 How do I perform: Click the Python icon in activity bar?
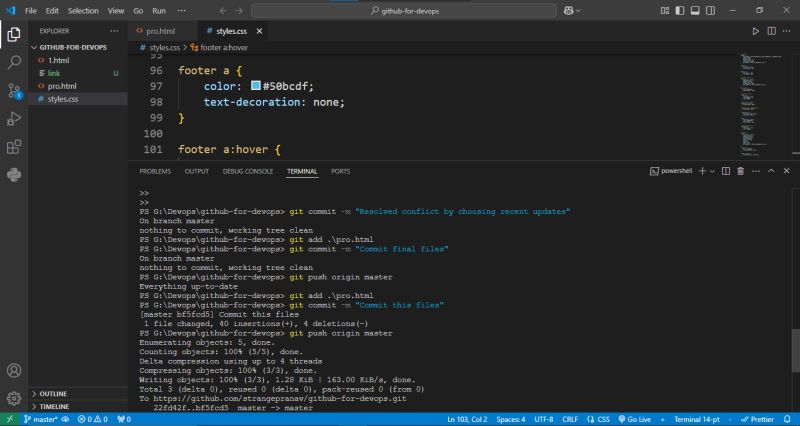click(x=14, y=175)
